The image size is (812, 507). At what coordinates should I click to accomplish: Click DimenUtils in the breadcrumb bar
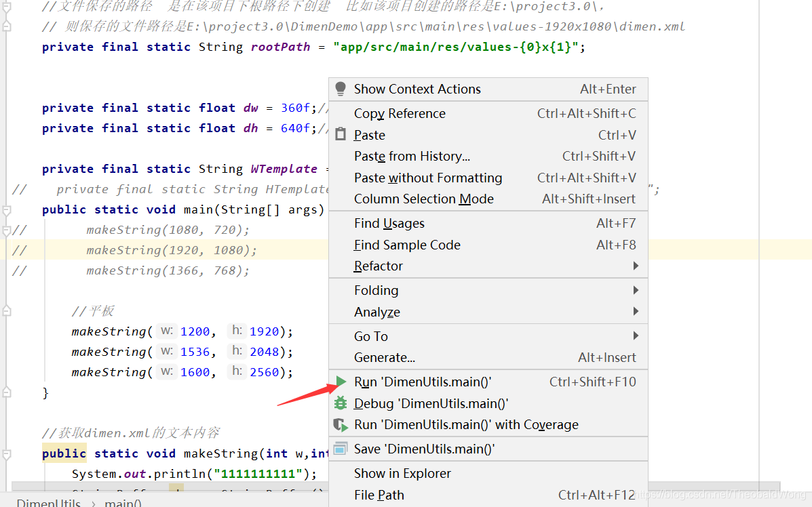click(x=49, y=502)
